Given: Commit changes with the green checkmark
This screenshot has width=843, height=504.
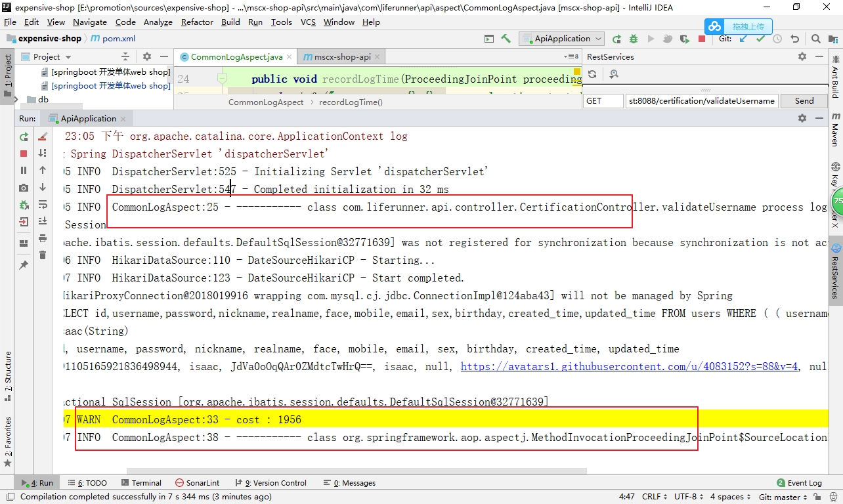Looking at the screenshot, I should [x=760, y=39].
